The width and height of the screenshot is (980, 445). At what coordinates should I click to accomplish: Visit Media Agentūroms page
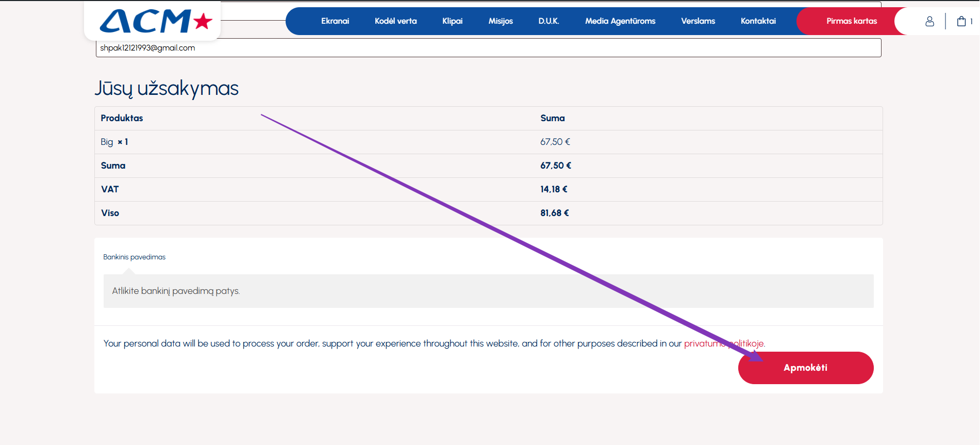point(620,21)
